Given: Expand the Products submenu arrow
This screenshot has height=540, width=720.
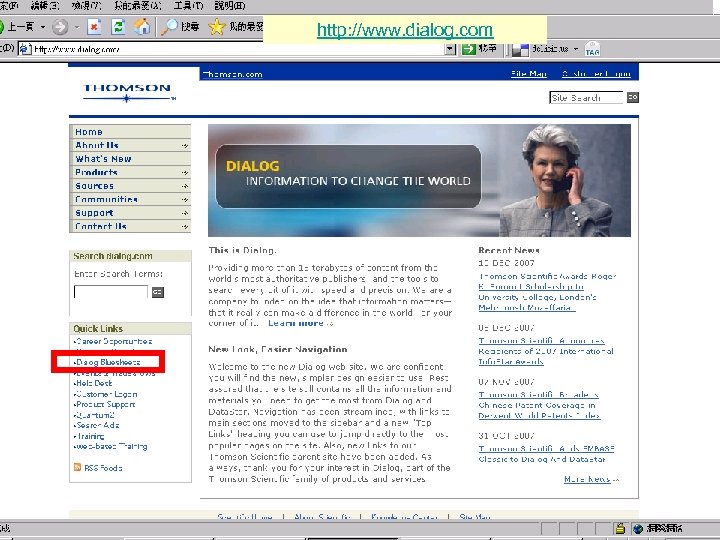Looking at the screenshot, I should [x=184, y=173].
